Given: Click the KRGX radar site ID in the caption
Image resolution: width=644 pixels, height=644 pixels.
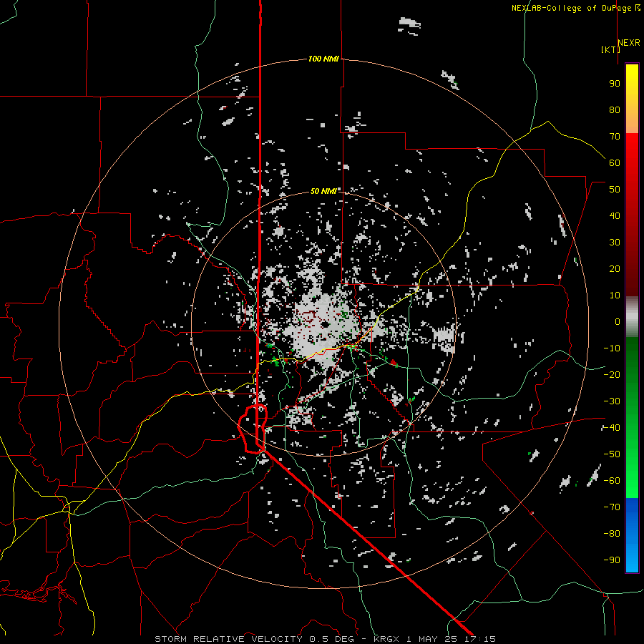Looking at the screenshot, I should [386, 639].
